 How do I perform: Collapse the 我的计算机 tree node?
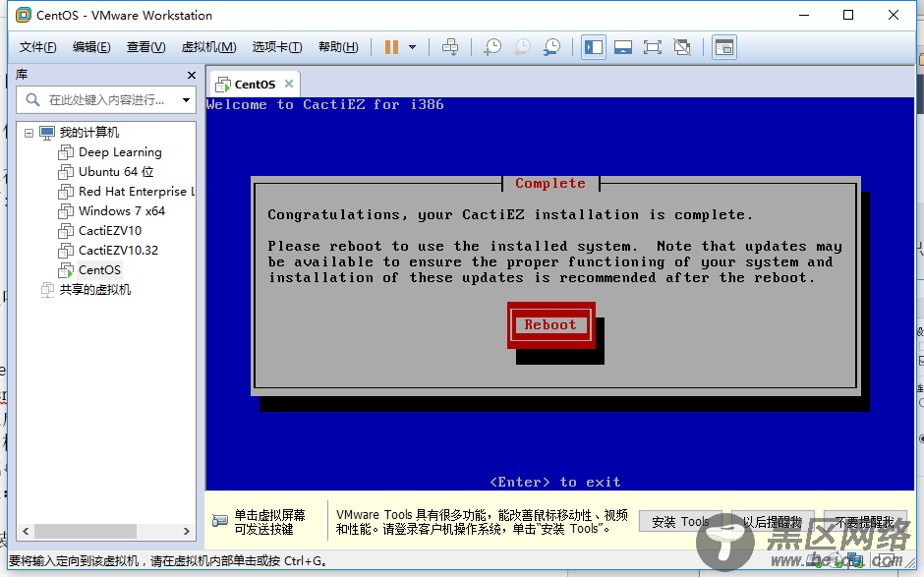(29, 134)
